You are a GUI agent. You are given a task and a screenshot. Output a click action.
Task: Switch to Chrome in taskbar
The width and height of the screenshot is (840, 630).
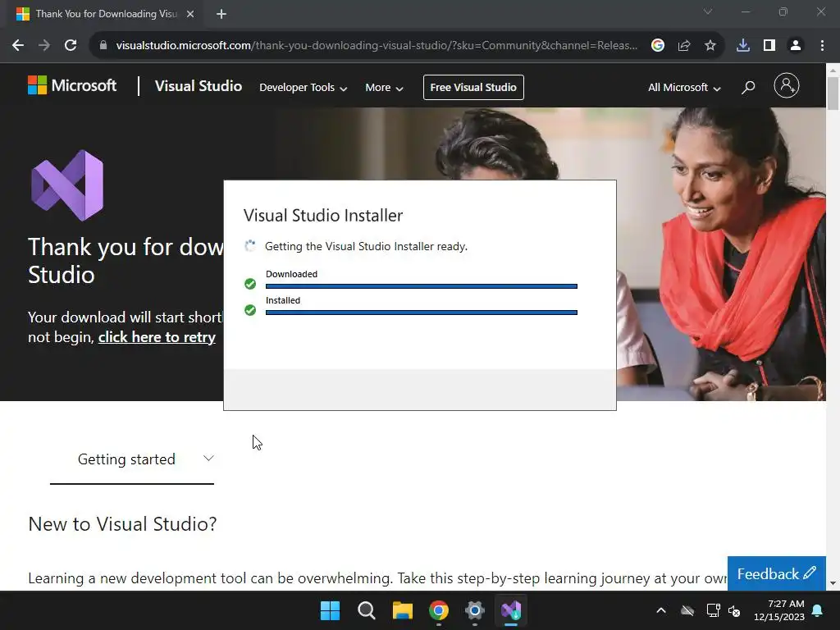(x=439, y=610)
